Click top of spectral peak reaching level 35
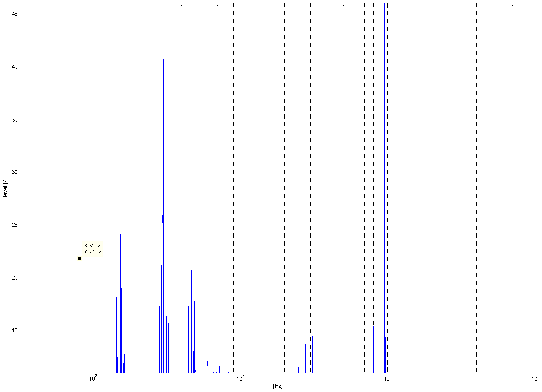 point(374,120)
